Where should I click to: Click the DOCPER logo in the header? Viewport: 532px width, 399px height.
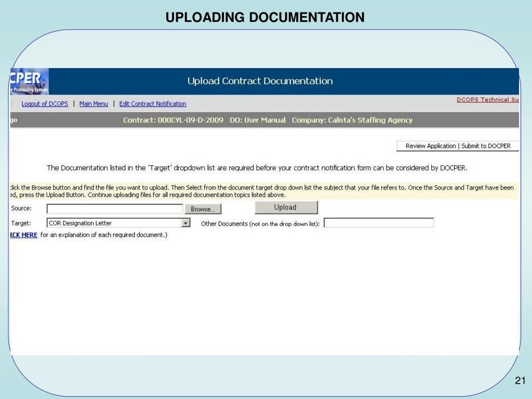(29, 81)
